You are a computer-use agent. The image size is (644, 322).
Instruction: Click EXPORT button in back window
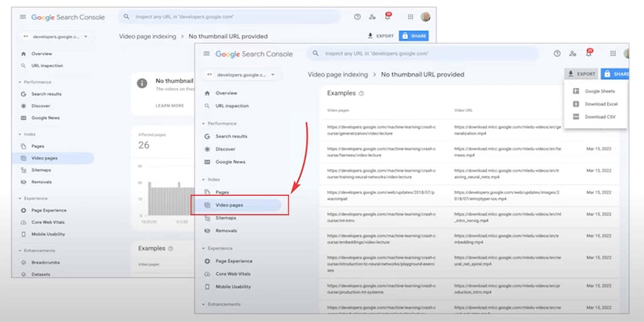(x=381, y=36)
